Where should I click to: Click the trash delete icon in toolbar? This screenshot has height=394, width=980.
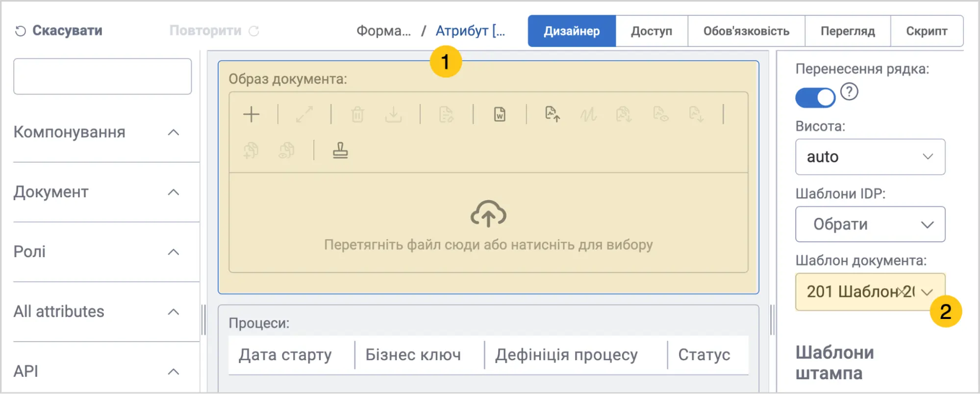(x=357, y=114)
